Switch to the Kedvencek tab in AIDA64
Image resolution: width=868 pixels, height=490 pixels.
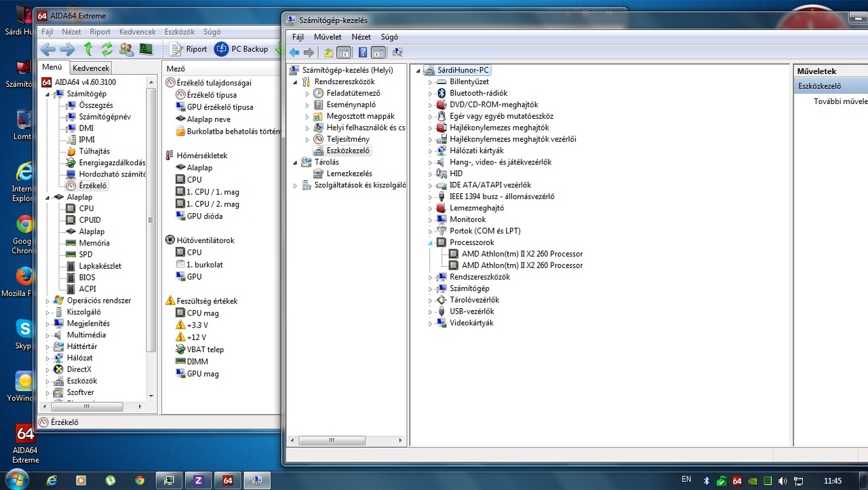point(91,68)
